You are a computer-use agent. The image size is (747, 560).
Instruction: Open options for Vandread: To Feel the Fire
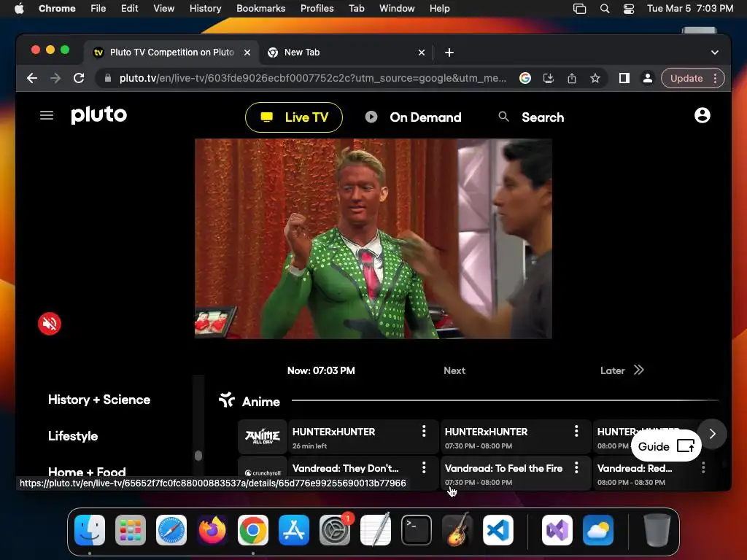point(576,467)
